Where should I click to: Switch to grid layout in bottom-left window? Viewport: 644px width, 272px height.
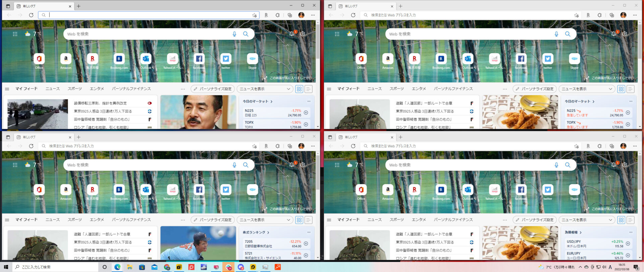299,220
